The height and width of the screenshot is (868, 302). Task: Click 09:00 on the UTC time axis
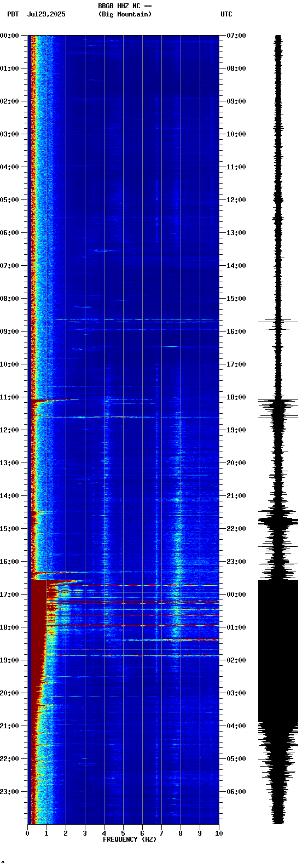pos(236,101)
